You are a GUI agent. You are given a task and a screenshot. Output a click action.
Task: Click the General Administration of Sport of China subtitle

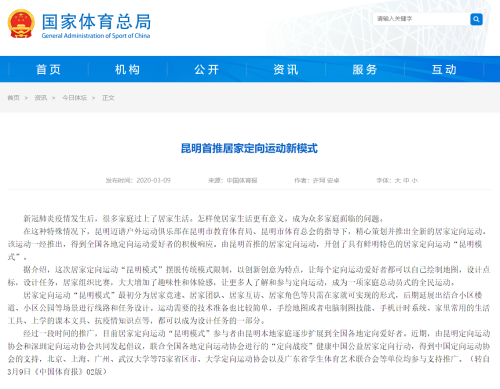[96, 35]
